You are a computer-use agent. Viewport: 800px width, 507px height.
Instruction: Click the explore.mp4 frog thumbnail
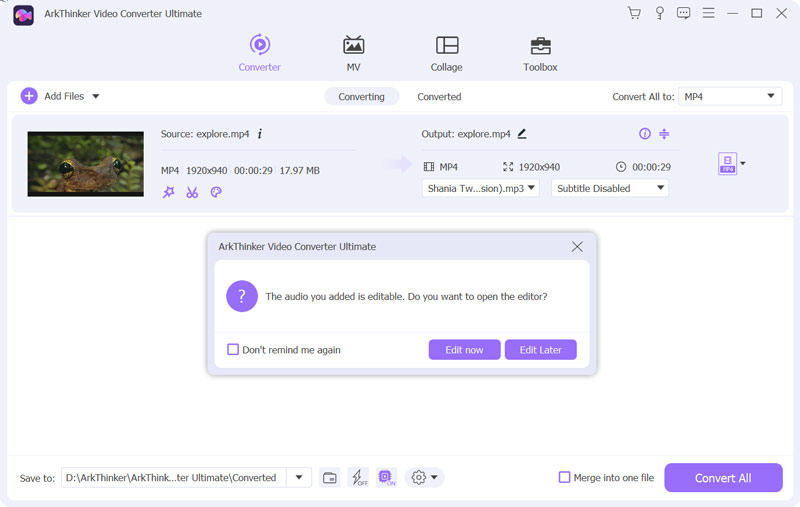click(x=86, y=164)
